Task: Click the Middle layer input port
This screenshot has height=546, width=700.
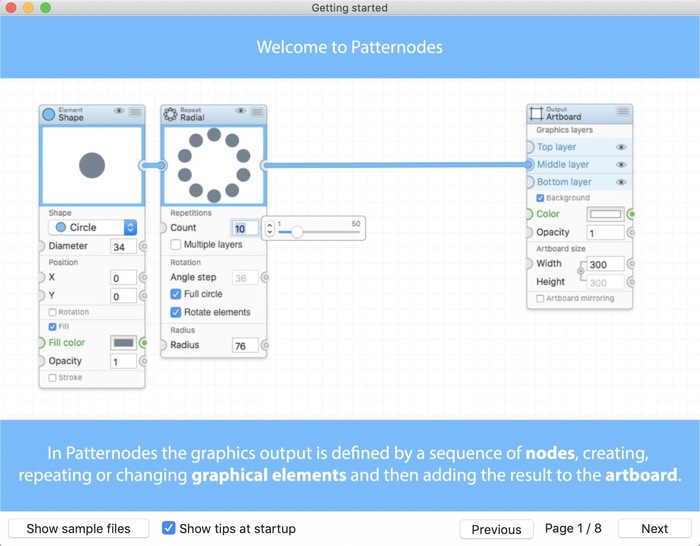Action: pyautogui.click(x=529, y=165)
